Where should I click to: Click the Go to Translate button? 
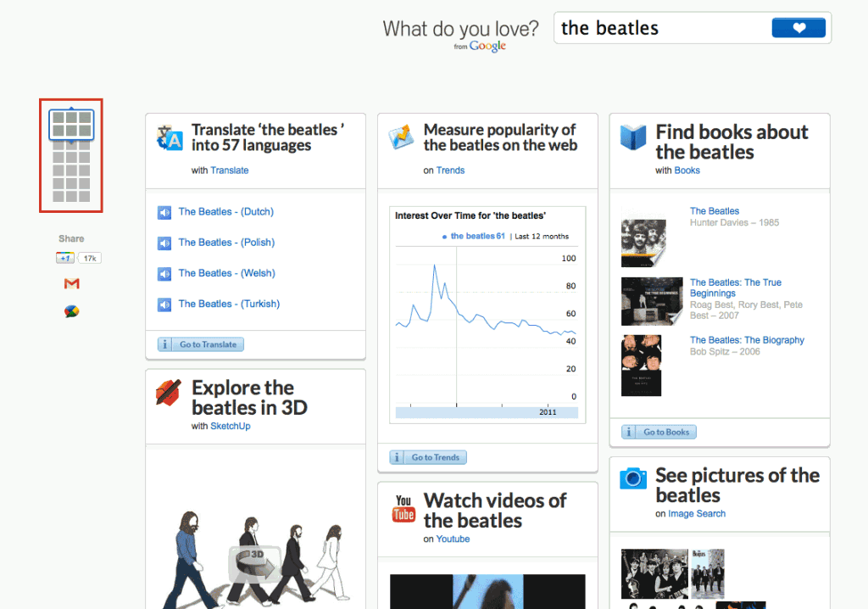pos(208,344)
